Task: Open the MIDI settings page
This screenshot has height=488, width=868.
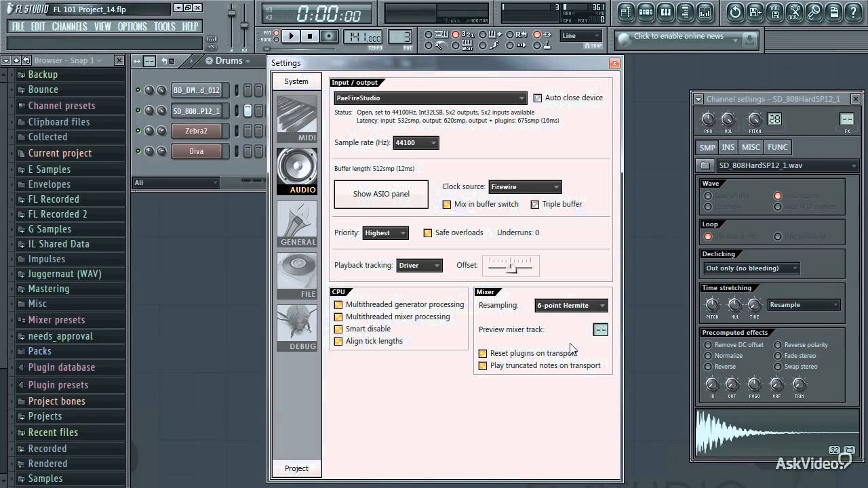Action: pyautogui.click(x=297, y=119)
